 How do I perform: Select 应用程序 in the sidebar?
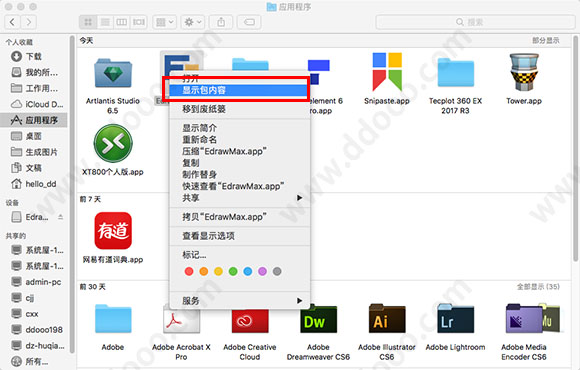(33, 120)
